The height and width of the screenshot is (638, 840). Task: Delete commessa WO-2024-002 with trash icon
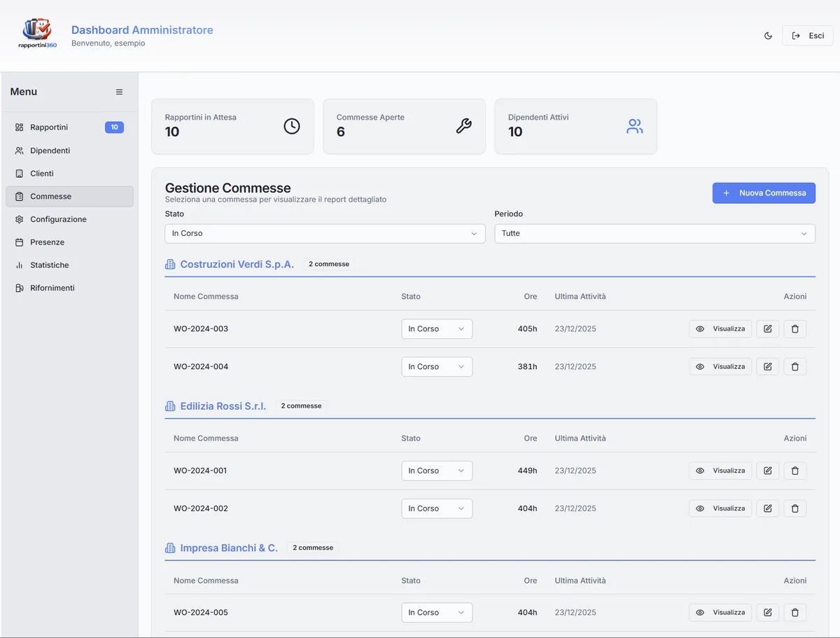pyautogui.click(x=795, y=508)
